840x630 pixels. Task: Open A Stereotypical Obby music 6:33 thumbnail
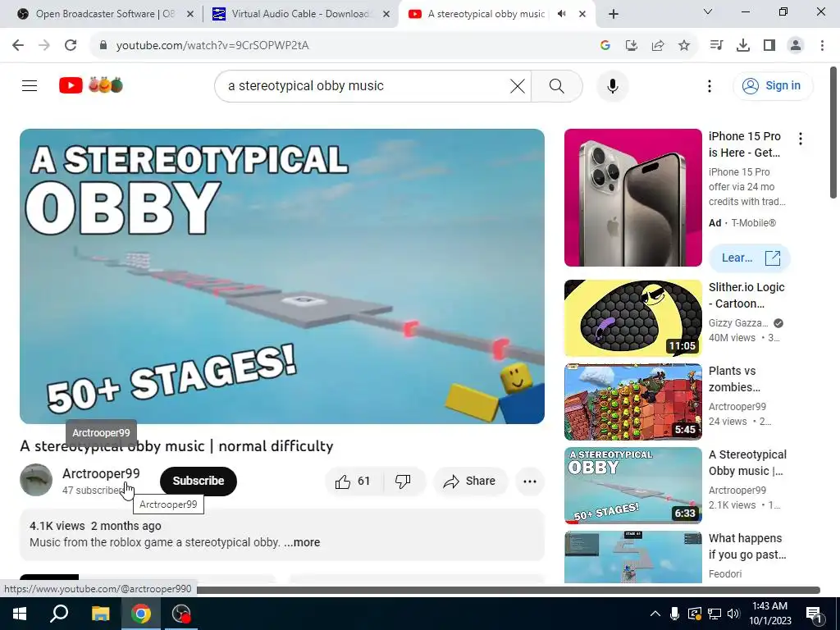[x=632, y=485]
